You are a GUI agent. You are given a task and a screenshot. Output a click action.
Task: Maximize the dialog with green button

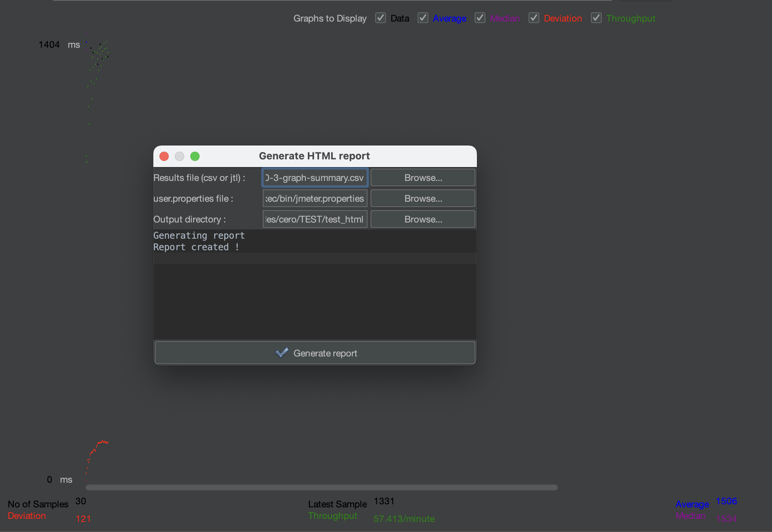[195, 156]
